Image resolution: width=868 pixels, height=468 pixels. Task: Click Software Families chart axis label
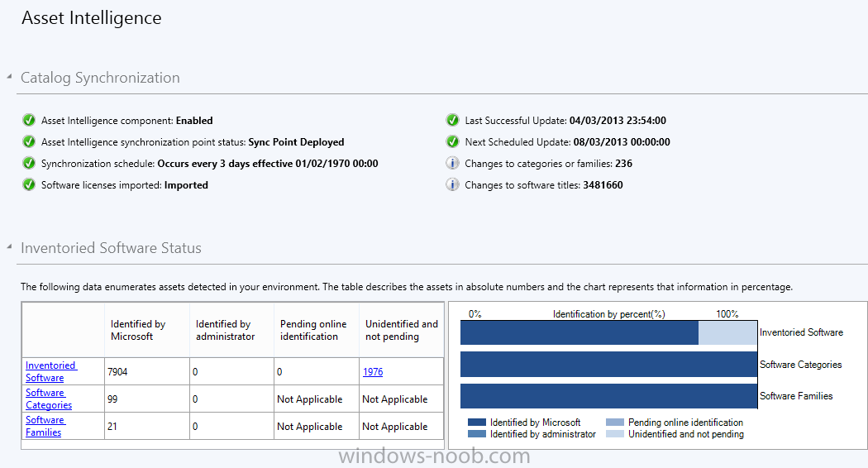(796, 396)
